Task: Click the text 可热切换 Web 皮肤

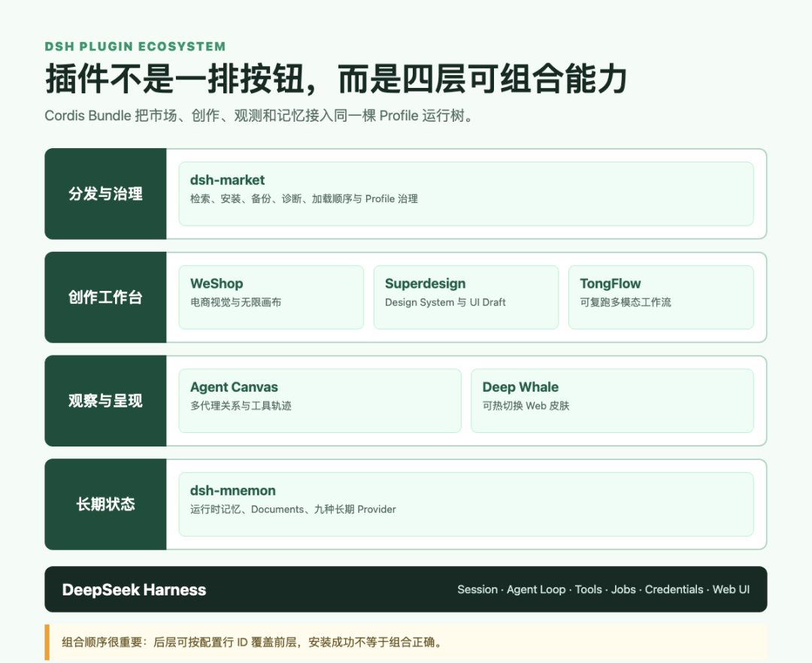Action: pyautogui.click(x=526, y=406)
